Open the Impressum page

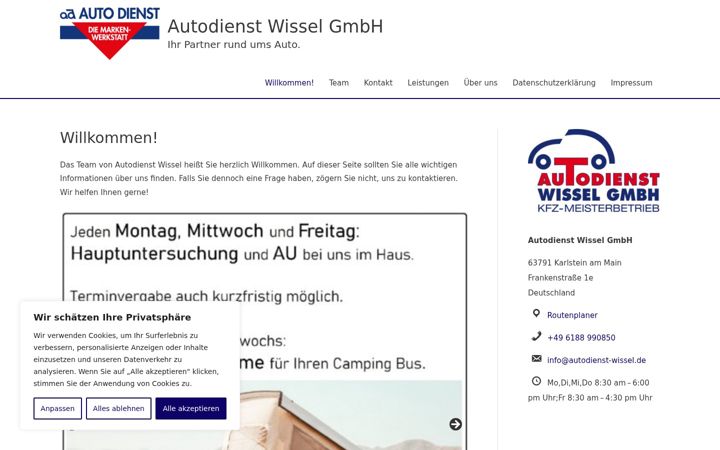coord(631,83)
